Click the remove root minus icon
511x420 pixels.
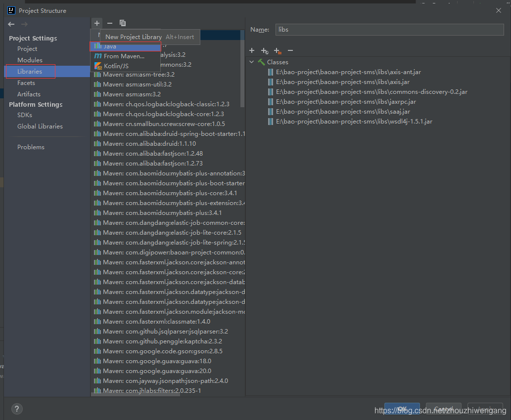(x=290, y=50)
